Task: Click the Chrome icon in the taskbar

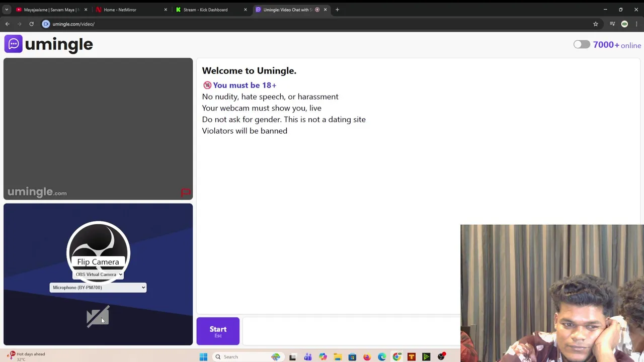Action: point(397,357)
